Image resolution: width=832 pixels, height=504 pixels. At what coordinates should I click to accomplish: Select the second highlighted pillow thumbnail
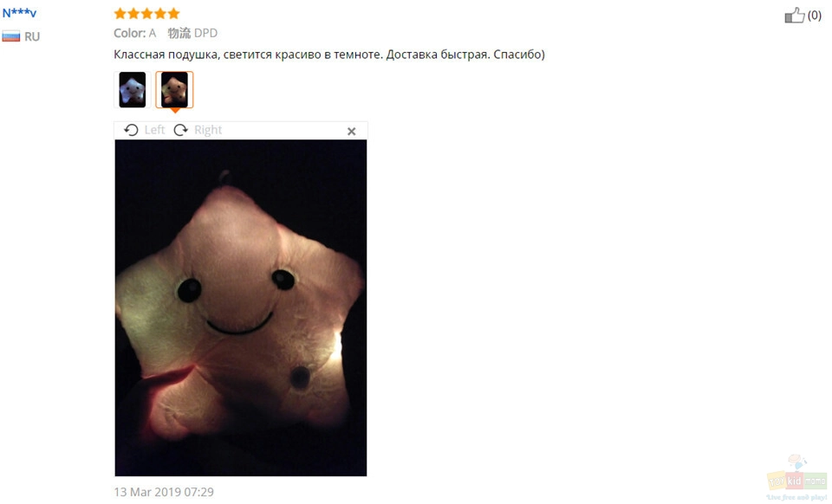(x=174, y=89)
